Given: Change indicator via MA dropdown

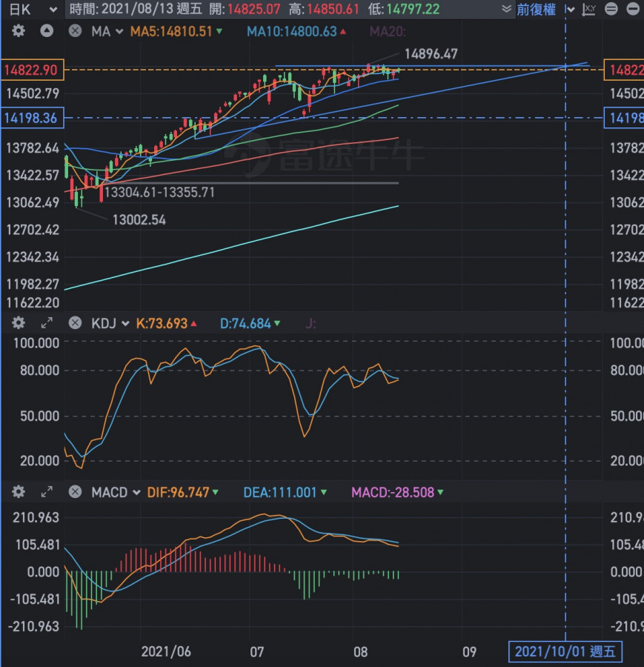Looking at the screenshot, I should click(x=107, y=31).
